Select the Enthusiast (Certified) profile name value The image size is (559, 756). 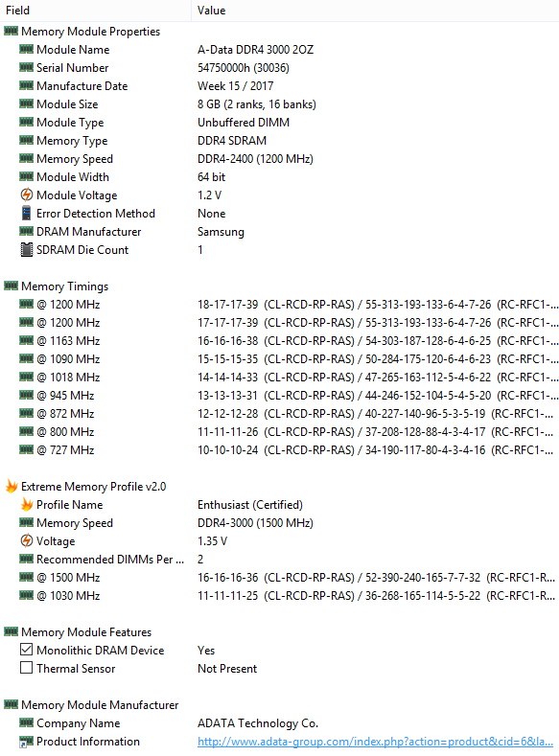click(x=250, y=505)
